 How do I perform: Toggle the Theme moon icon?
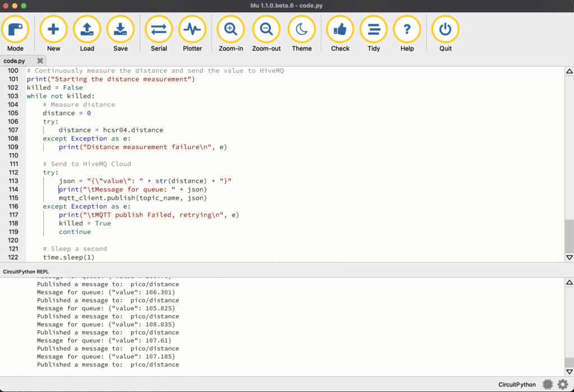(302, 33)
